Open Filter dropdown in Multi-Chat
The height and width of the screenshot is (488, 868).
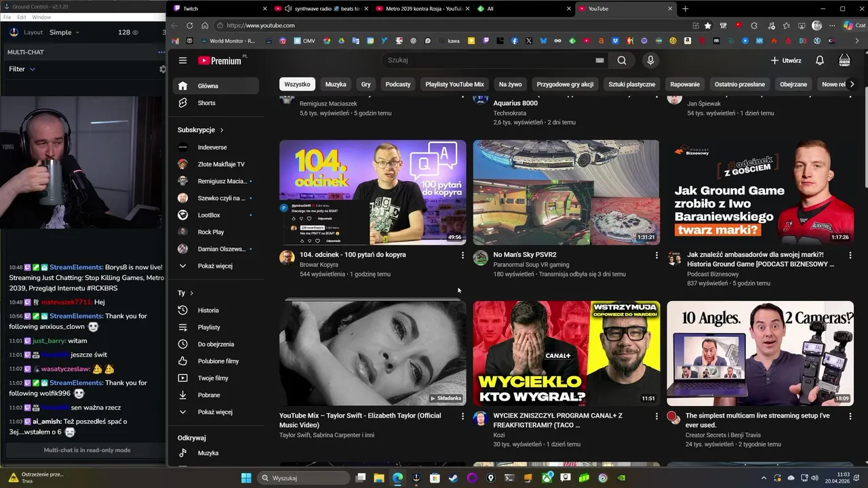point(22,69)
